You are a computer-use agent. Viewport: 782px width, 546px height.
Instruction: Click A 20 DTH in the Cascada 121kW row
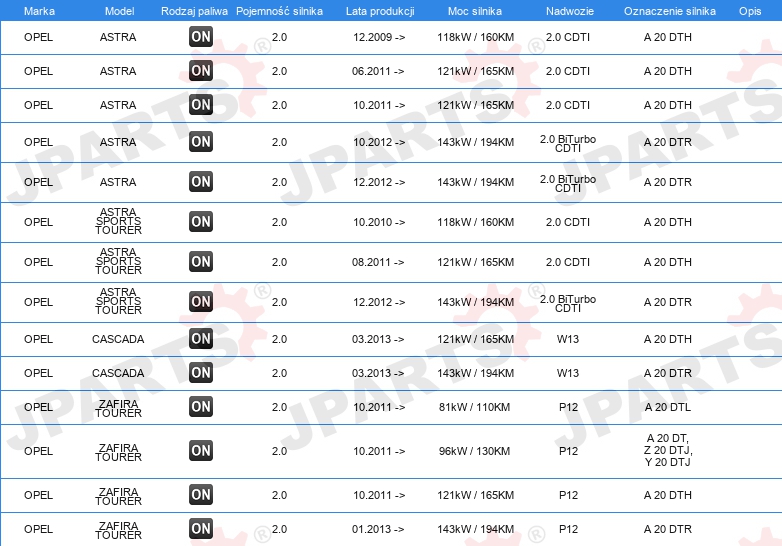pyautogui.click(x=668, y=339)
